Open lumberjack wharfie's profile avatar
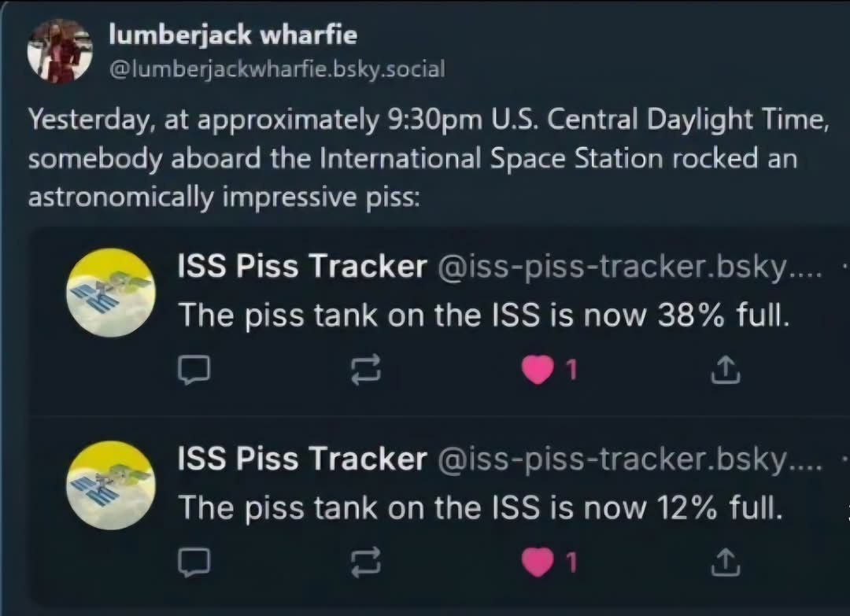 60,51
